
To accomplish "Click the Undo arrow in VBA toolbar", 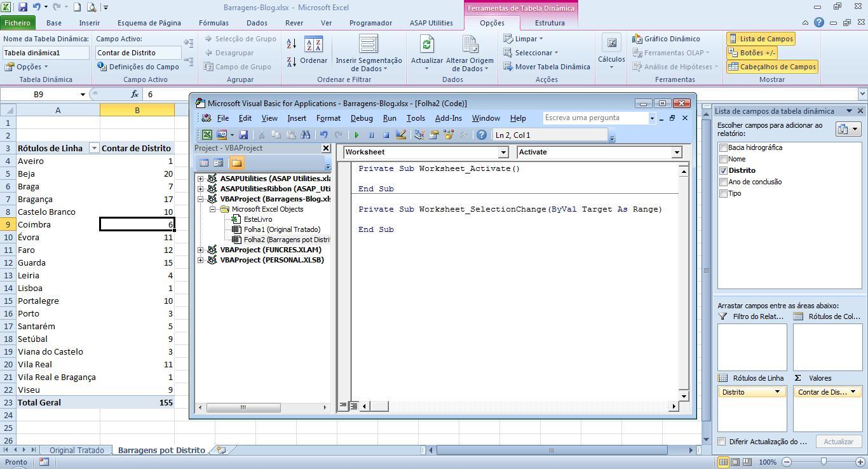I will coord(323,135).
